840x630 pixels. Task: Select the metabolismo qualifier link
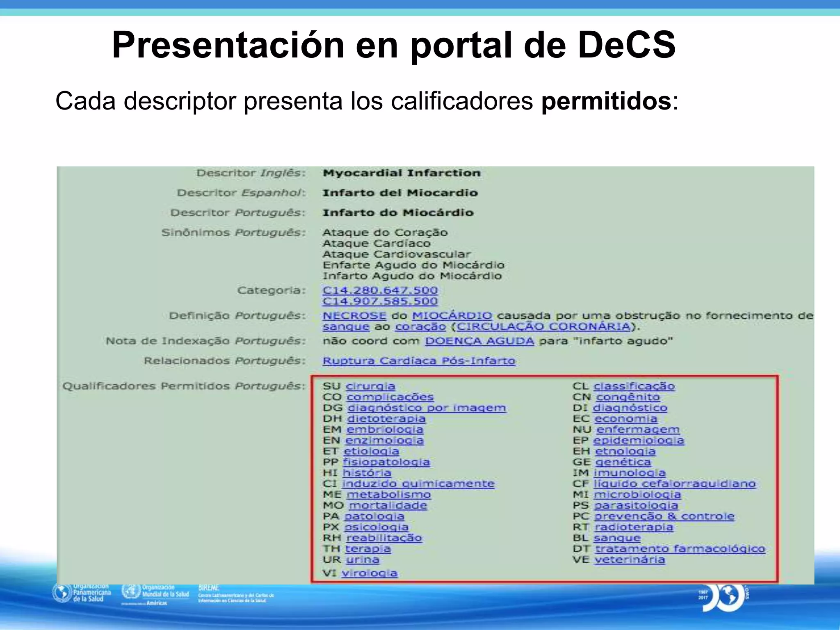389,495
